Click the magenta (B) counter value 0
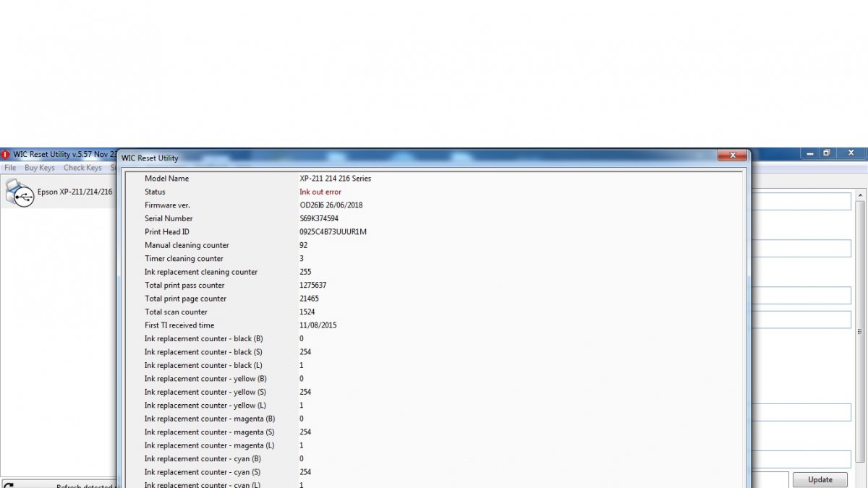The image size is (868, 488). 302,419
